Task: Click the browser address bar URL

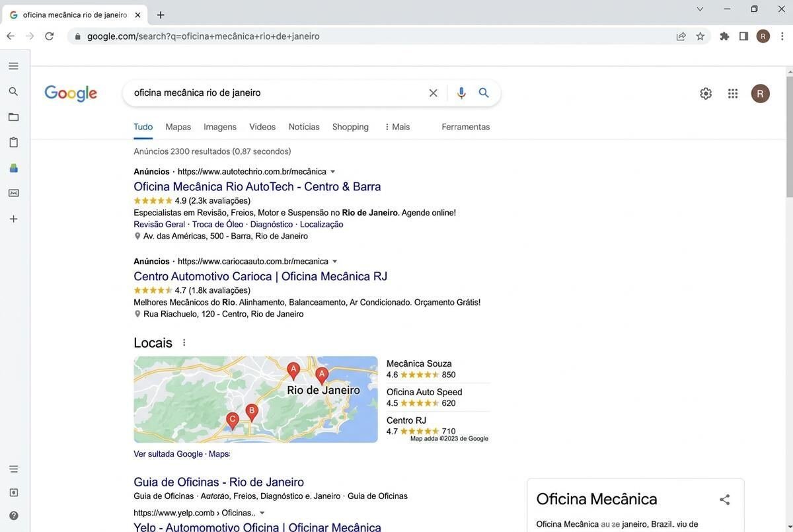Action: (204, 36)
